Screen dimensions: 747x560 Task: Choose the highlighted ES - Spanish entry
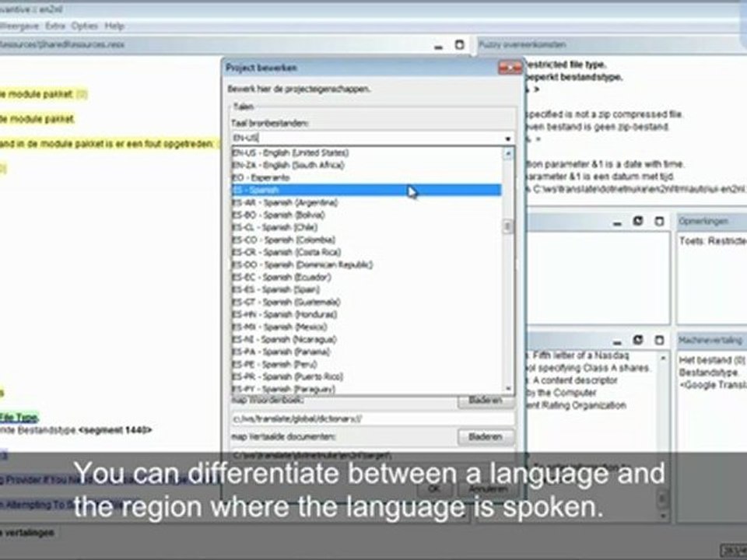click(x=366, y=190)
